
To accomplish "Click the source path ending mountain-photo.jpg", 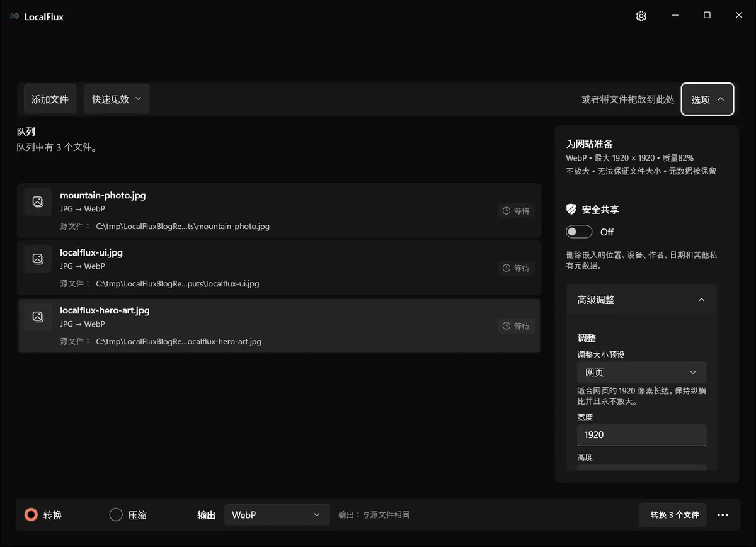I will point(183,226).
